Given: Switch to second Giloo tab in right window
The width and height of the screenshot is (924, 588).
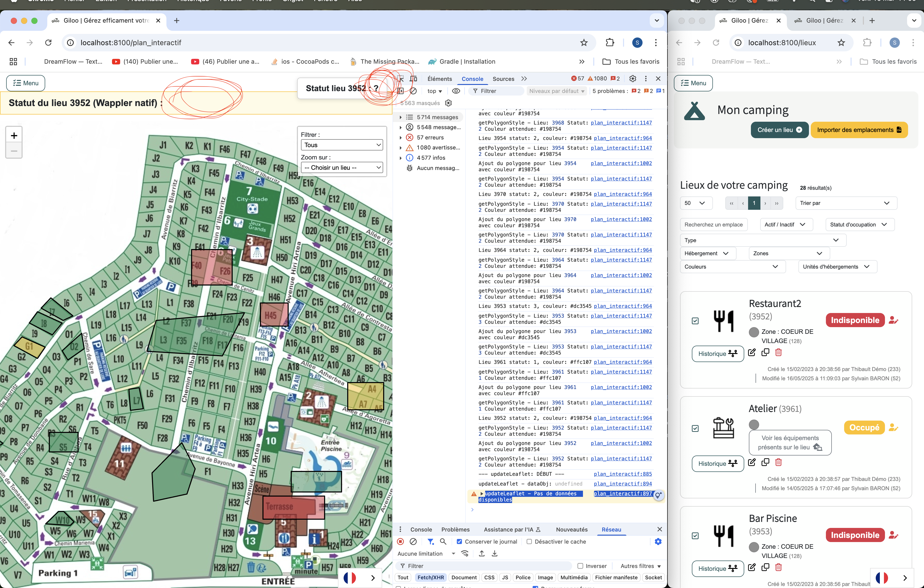Looking at the screenshot, I should pyautogui.click(x=824, y=20).
